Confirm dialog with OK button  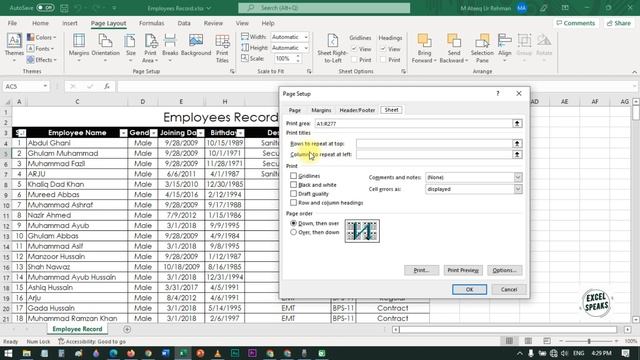(469, 289)
